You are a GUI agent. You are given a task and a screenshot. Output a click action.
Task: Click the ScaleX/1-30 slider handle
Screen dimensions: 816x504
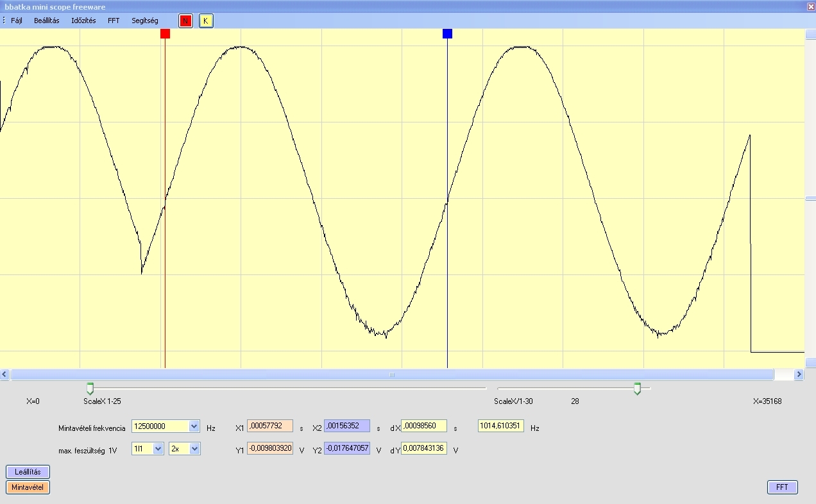click(637, 389)
